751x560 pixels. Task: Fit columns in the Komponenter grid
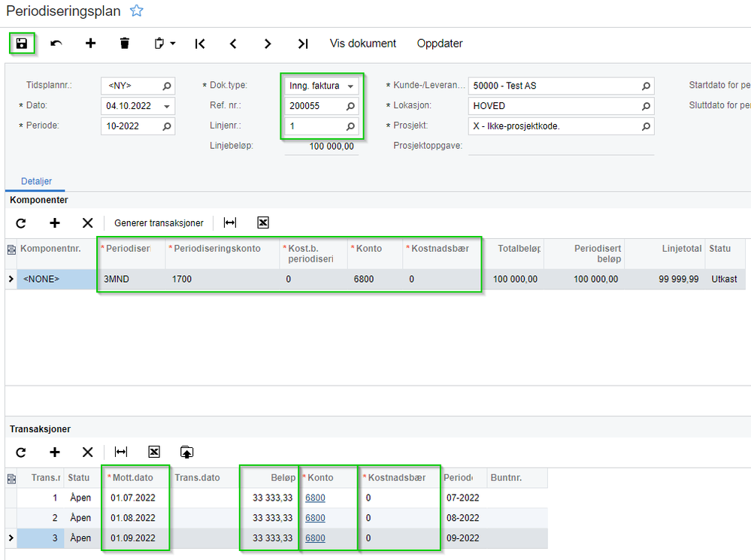[230, 222]
